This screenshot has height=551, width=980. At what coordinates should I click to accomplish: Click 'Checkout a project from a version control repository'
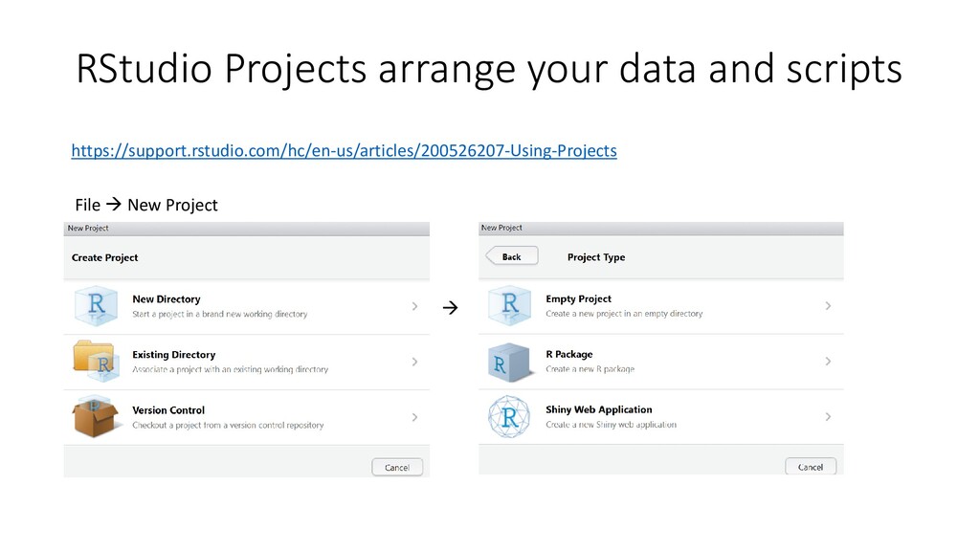coord(228,426)
